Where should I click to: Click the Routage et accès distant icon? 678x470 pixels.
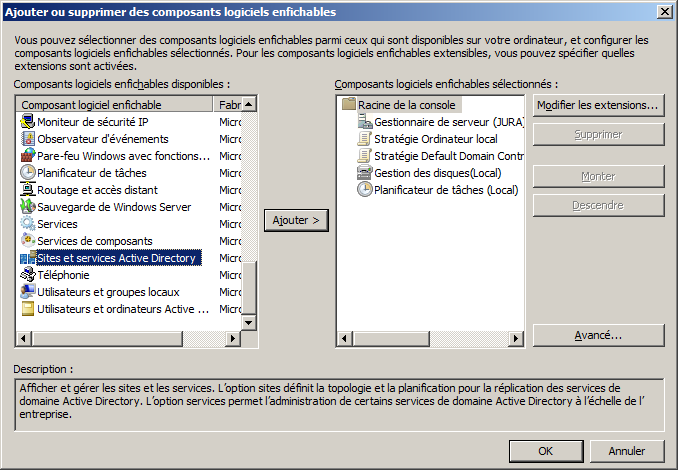pyautogui.click(x=28, y=190)
